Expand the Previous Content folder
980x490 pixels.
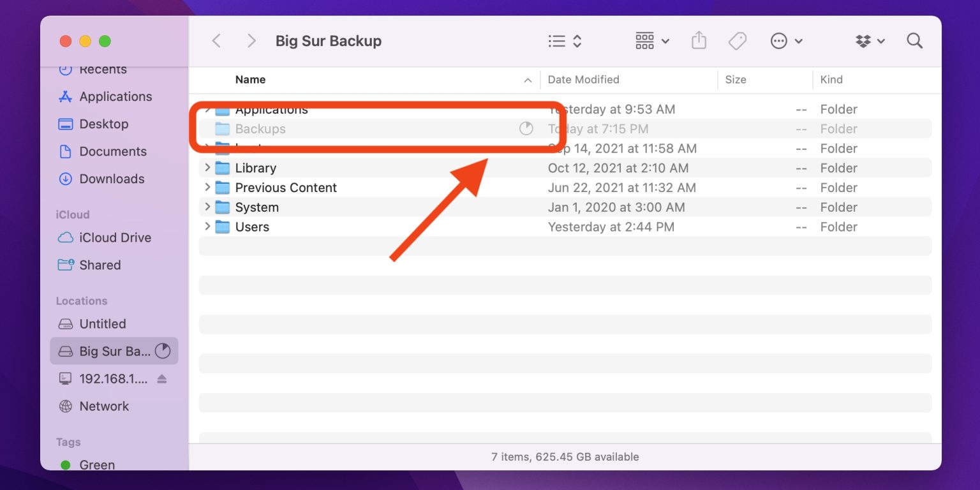point(207,187)
